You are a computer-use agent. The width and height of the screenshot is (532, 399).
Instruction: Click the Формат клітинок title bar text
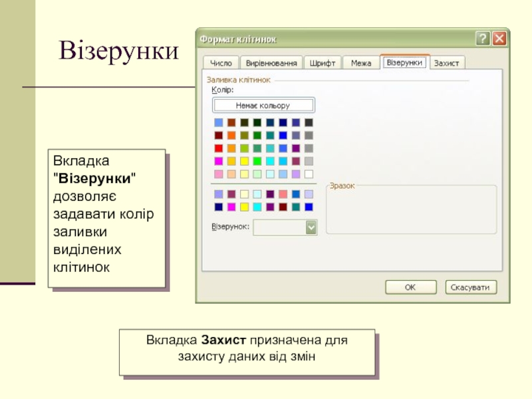[x=238, y=39]
